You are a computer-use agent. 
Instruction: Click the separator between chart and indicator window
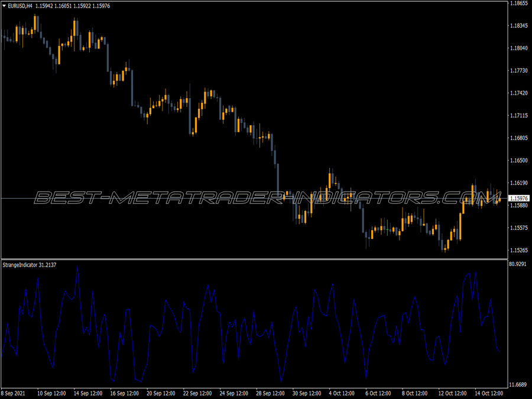(254, 259)
